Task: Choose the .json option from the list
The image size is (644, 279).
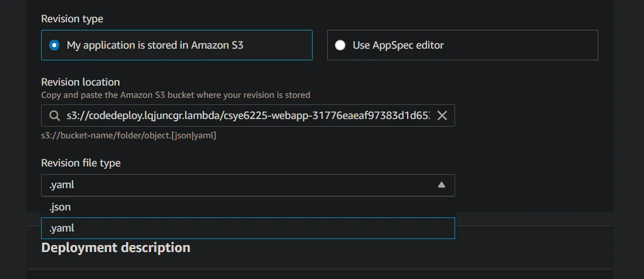Action: (61, 207)
